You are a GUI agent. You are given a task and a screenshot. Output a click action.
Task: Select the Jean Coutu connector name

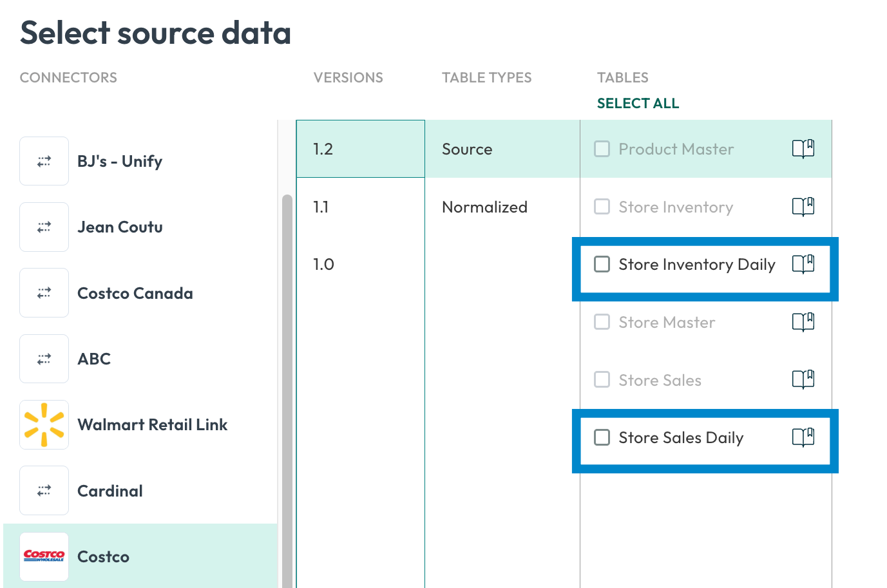coord(120,227)
